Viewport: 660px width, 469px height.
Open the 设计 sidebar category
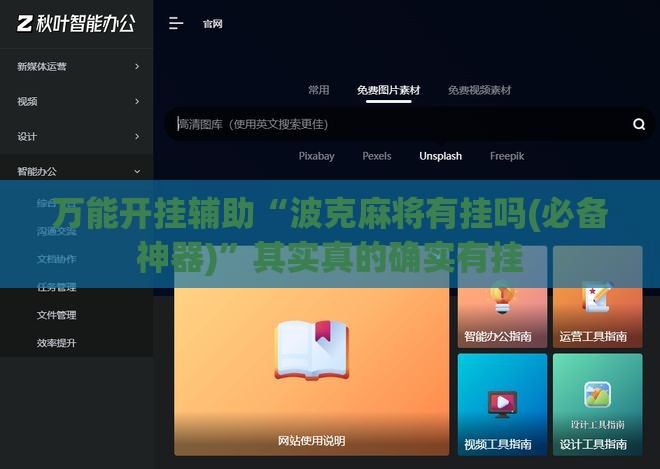tap(27, 136)
